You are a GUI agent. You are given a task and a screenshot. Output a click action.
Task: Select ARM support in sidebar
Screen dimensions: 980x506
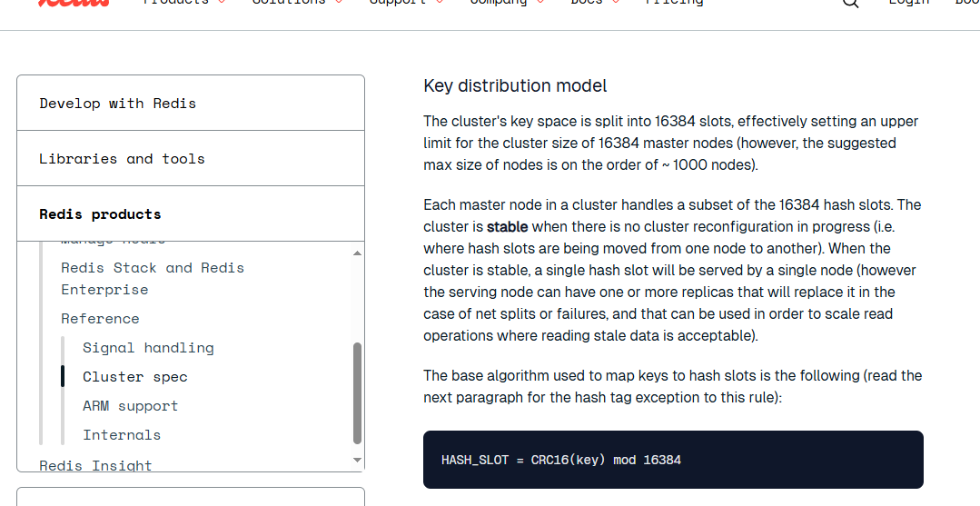coord(130,406)
